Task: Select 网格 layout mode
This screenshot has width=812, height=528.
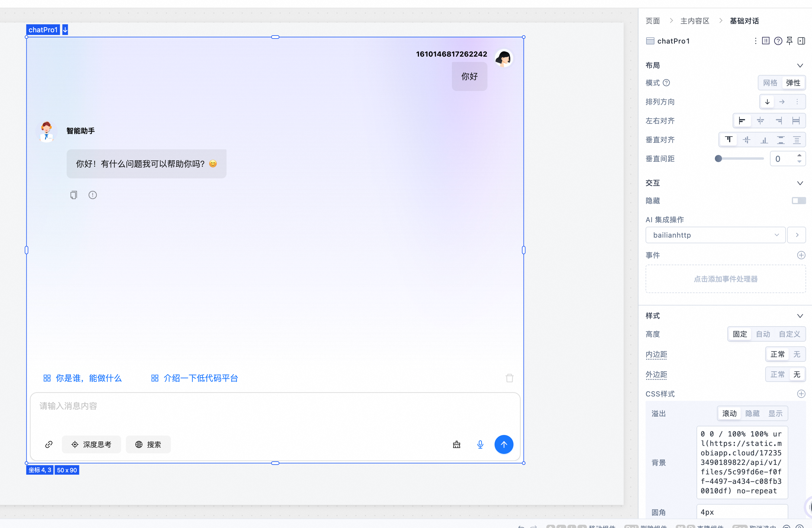Action: (x=770, y=83)
